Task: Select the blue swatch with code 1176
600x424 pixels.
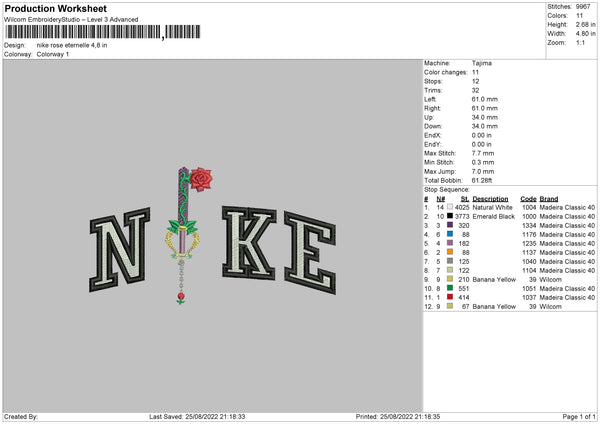Action: pyautogui.click(x=450, y=234)
